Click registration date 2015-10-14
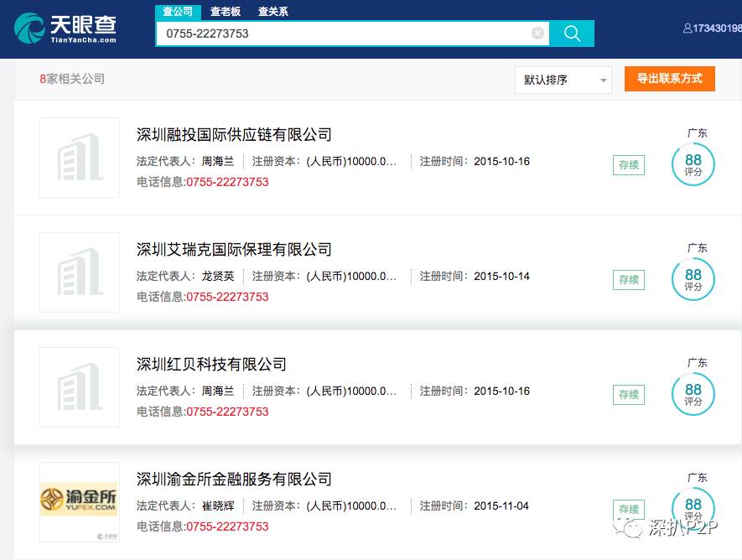Viewport: 742px width, 560px height. (501, 277)
